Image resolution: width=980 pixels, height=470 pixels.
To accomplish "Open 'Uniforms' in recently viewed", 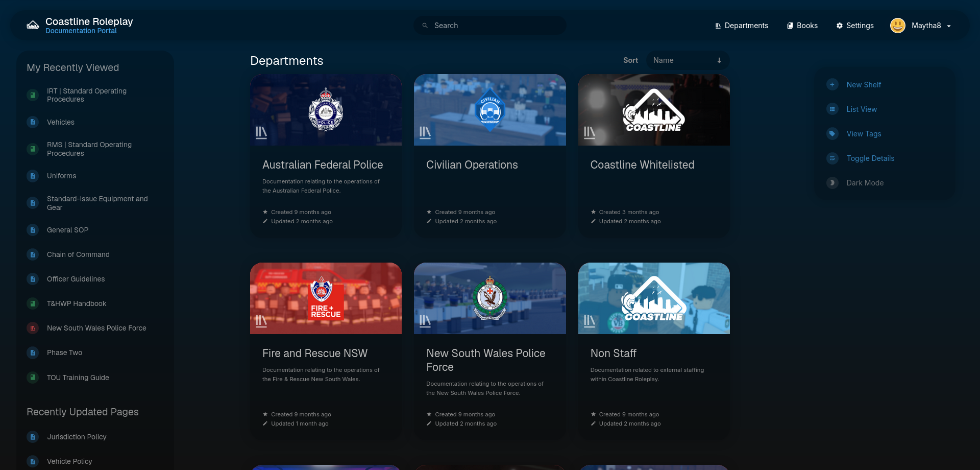I will click(61, 176).
